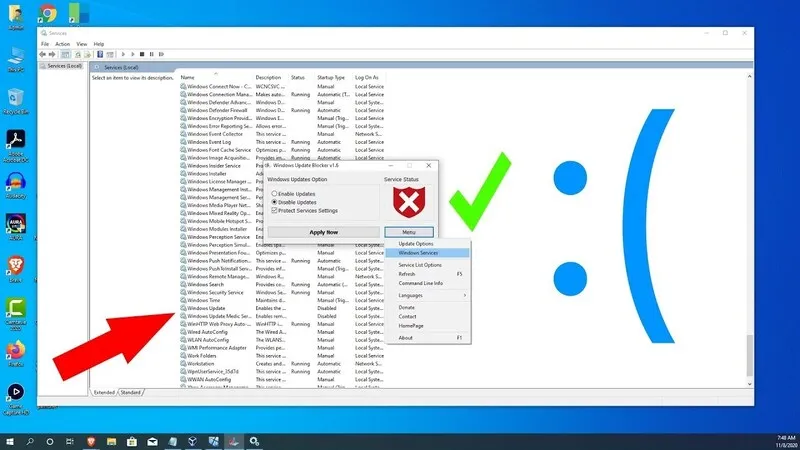Open Google Chrome desktop shortcut
Image resolution: width=800 pixels, height=450 pixels.
click(47, 14)
